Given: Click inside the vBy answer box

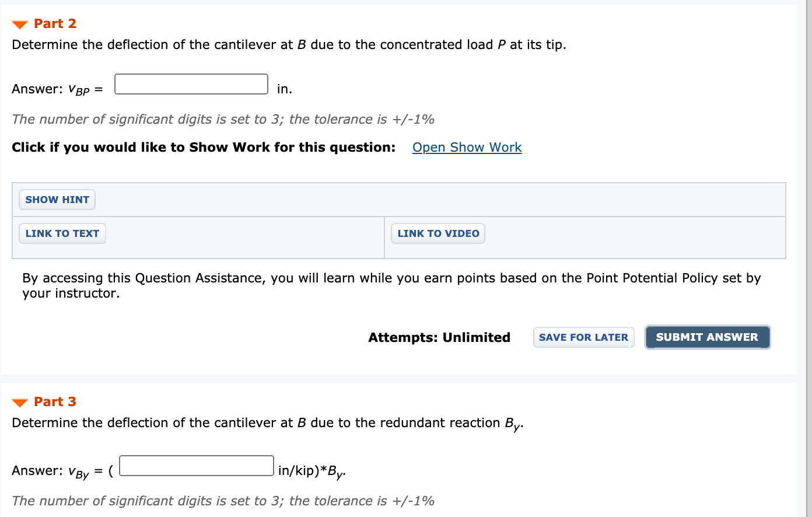Looking at the screenshot, I should (196, 465).
